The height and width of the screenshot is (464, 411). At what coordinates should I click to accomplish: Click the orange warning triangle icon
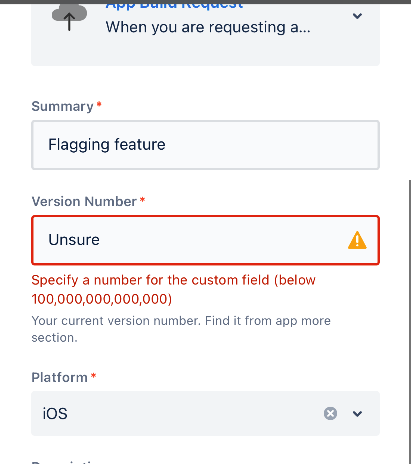pyautogui.click(x=357, y=240)
